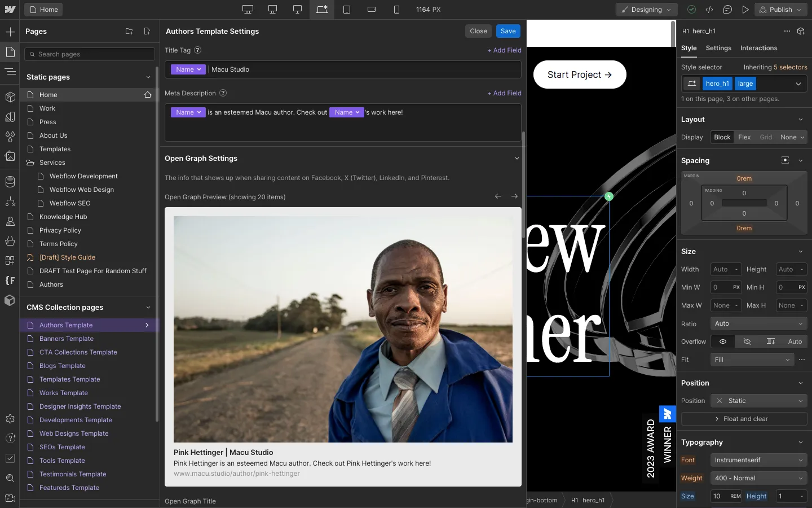812x508 pixels.
Task: Enter preview mode with the play icon
Action: point(746,10)
